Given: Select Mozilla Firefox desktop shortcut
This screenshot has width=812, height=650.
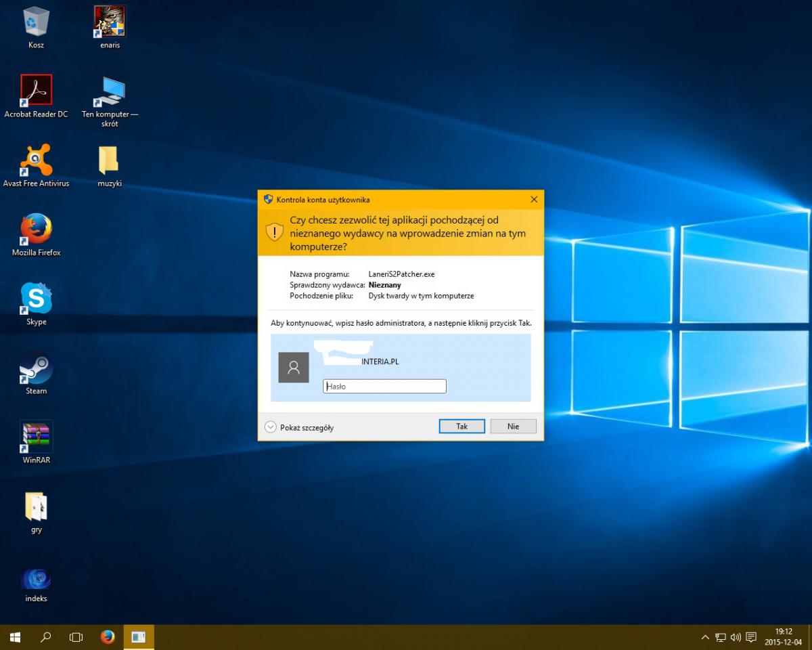Looking at the screenshot, I should coord(36,235).
